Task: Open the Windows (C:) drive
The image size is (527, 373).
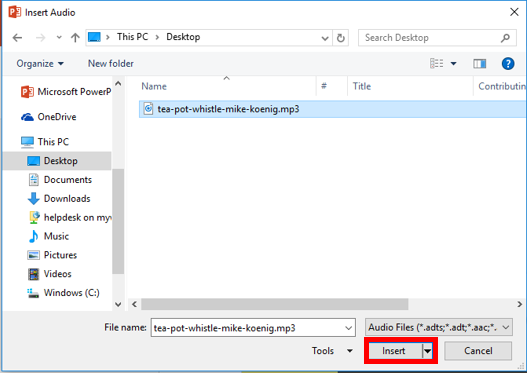Action: (x=64, y=293)
